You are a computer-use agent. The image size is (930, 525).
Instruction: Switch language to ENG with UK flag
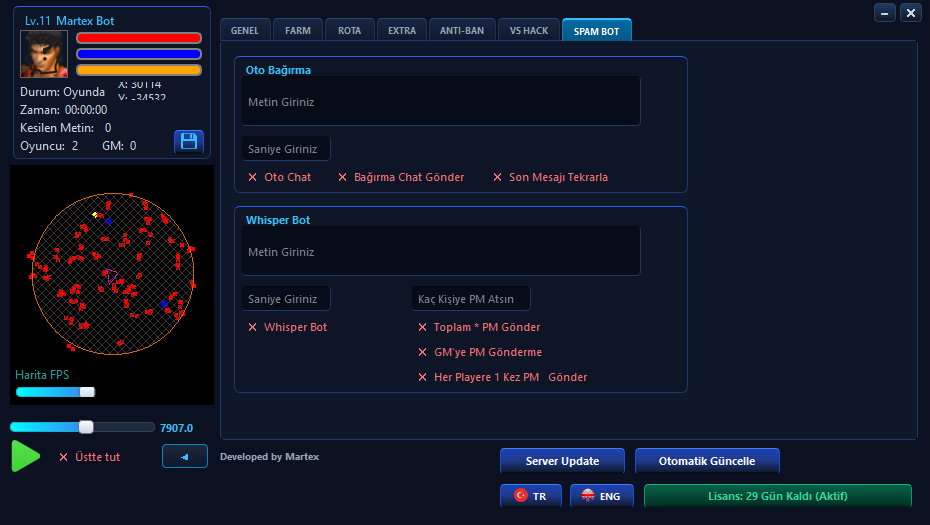pyautogui.click(x=601, y=496)
